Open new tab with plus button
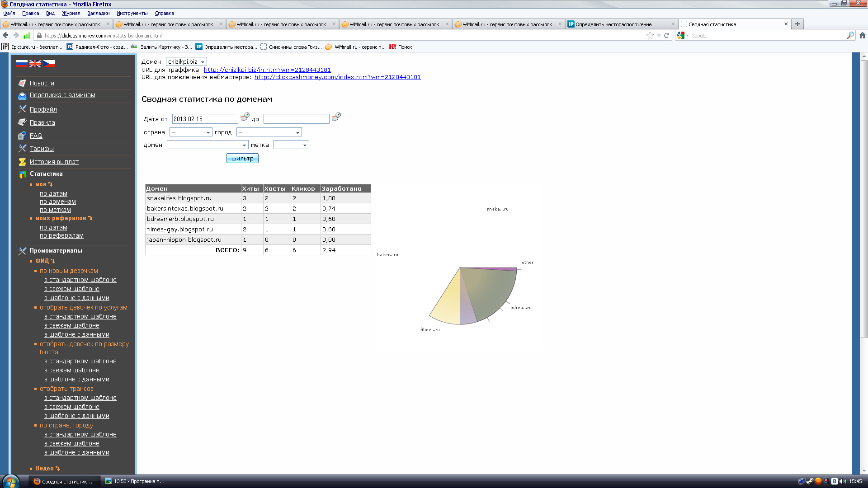Screen dimensions: 868x488 797,24
